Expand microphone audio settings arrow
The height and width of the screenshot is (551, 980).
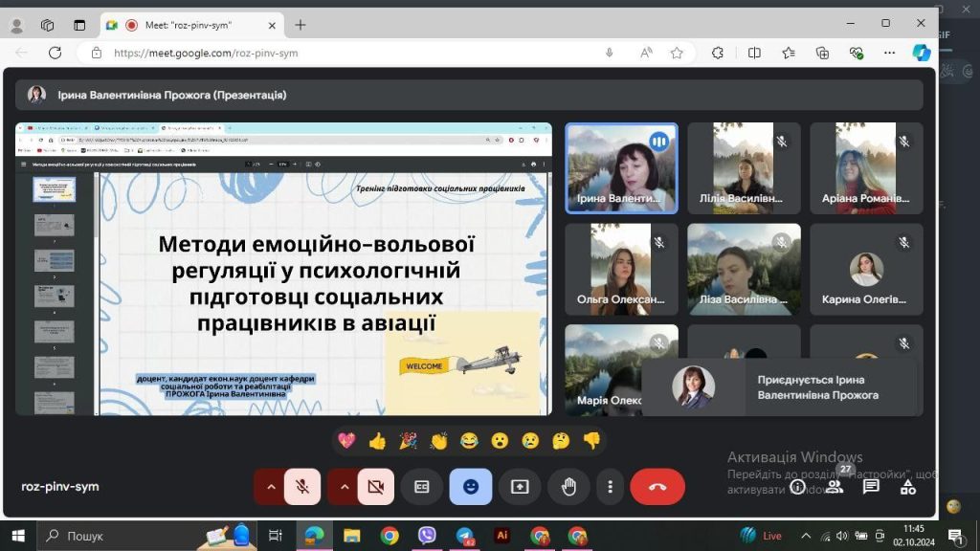(x=271, y=486)
